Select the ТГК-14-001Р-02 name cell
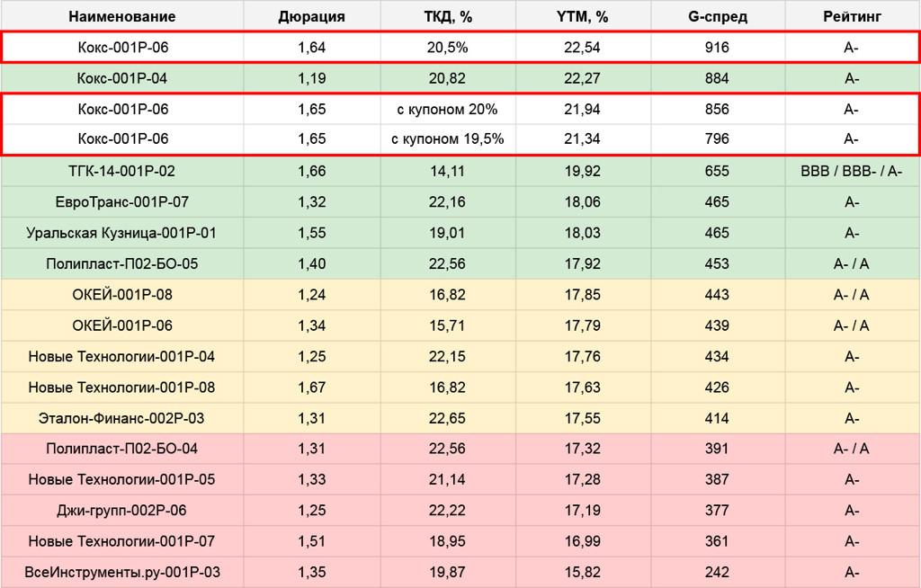Viewport: 921px width, 588px height. (x=122, y=171)
